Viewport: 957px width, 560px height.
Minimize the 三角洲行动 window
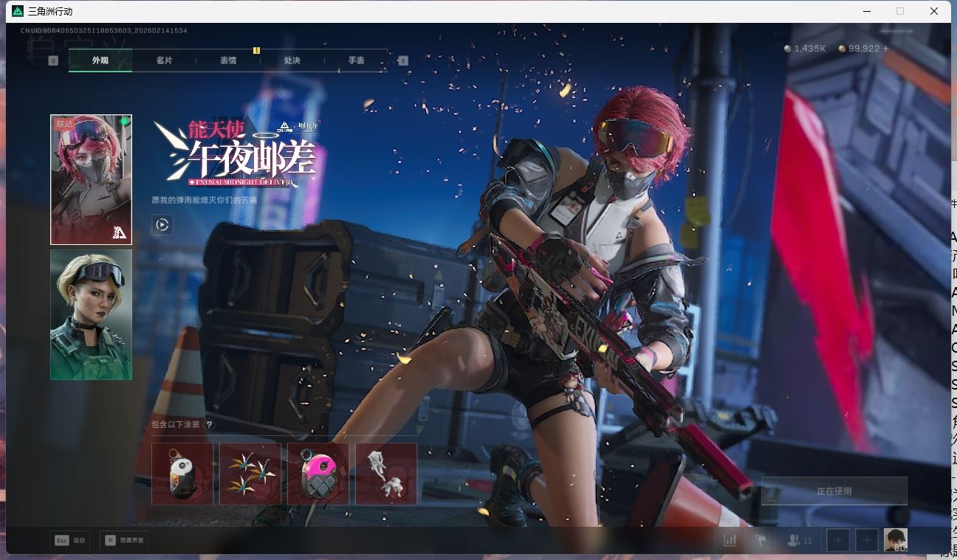pyautogui.click(x=866, y=11)
